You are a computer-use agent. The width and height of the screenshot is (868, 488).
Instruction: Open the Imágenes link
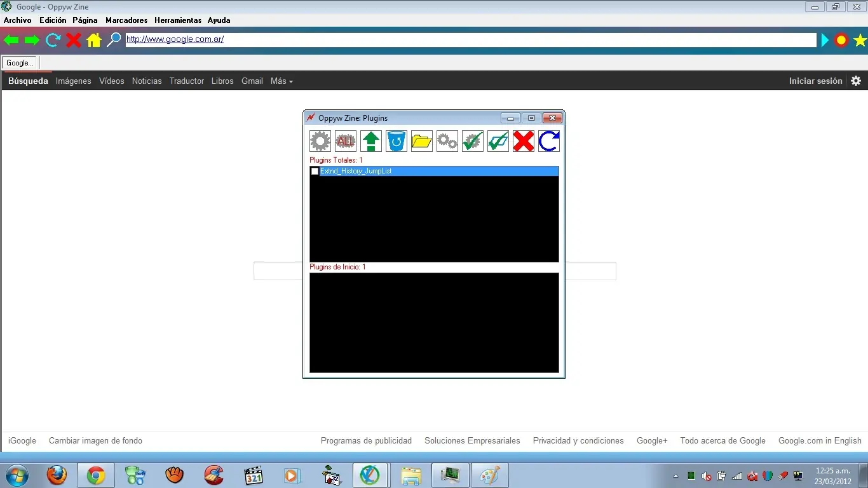click(x=74, y=81)
